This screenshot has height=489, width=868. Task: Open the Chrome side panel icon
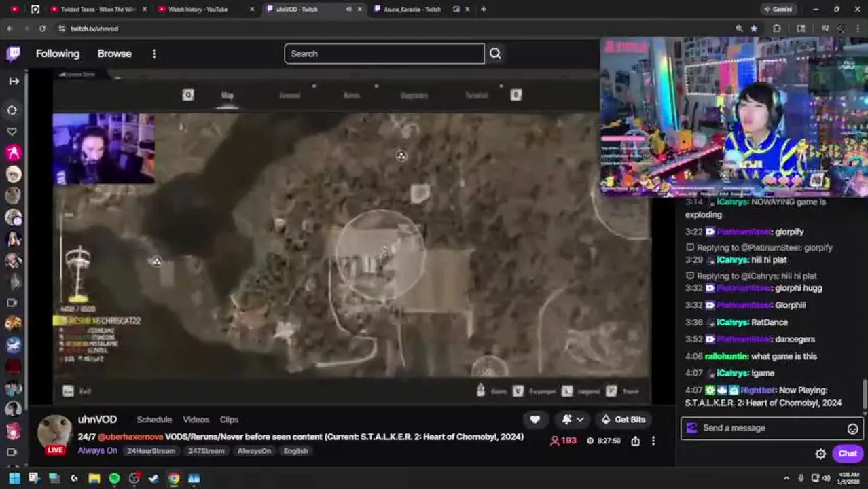point(801,29)
